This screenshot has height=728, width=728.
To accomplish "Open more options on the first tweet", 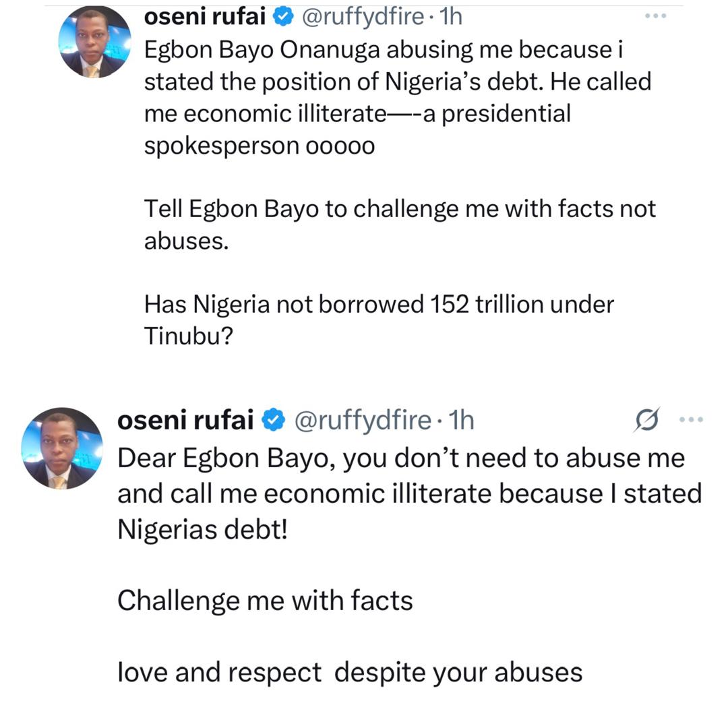I will coord(655,16).
